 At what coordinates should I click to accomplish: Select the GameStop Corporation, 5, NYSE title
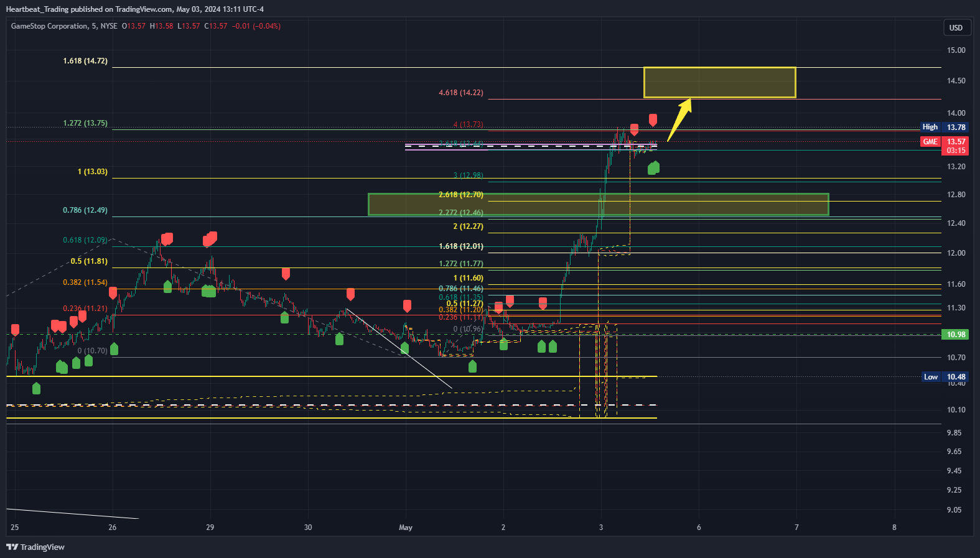[64, 26]
